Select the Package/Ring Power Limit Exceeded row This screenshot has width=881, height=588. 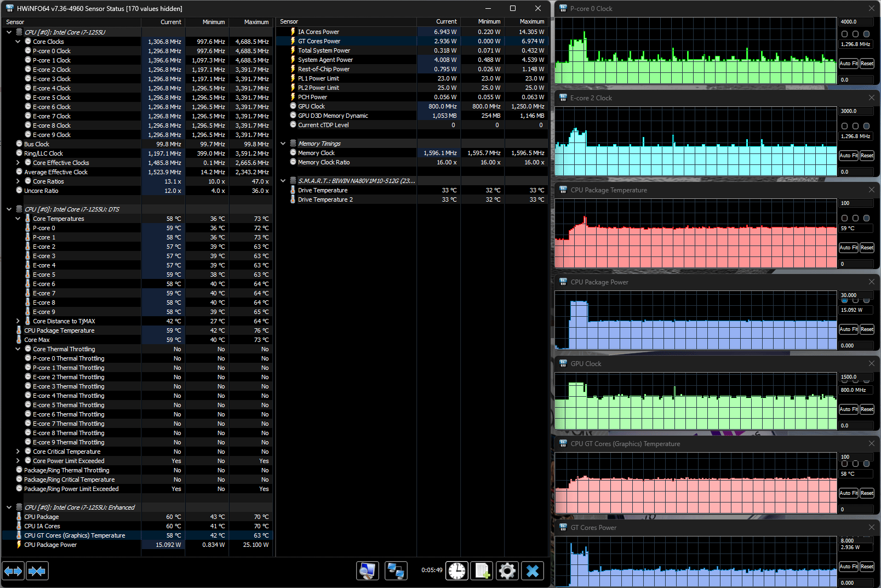pyautogui.click(x=137, y=489)
